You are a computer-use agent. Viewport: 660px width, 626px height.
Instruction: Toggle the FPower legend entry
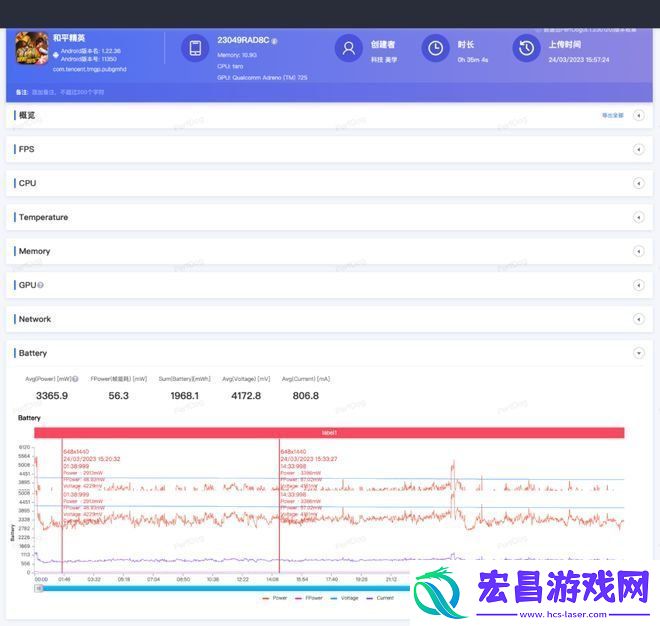pos(309,598)
